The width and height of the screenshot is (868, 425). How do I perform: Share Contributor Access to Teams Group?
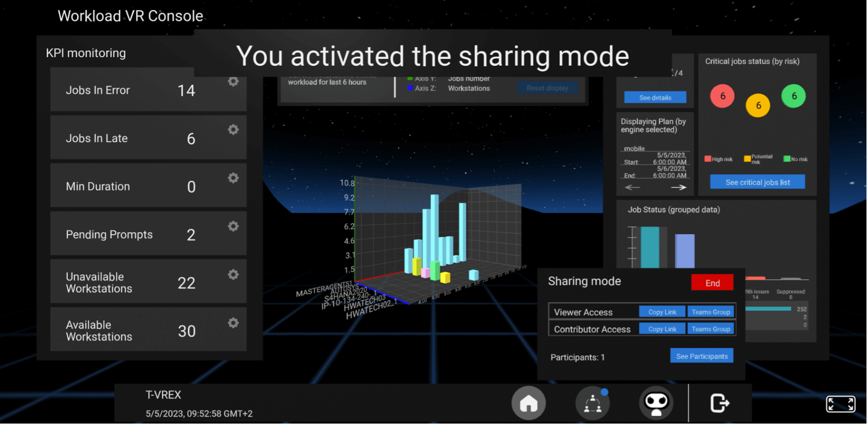click(x=711, y=329)
